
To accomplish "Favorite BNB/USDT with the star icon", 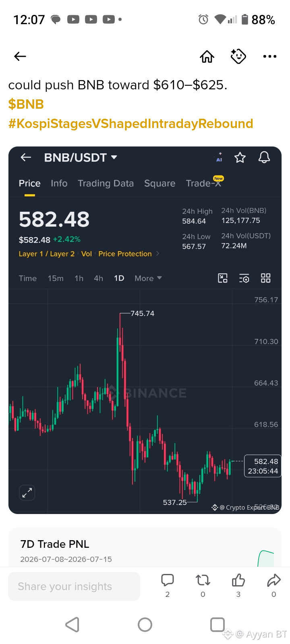I will (240, 157).
